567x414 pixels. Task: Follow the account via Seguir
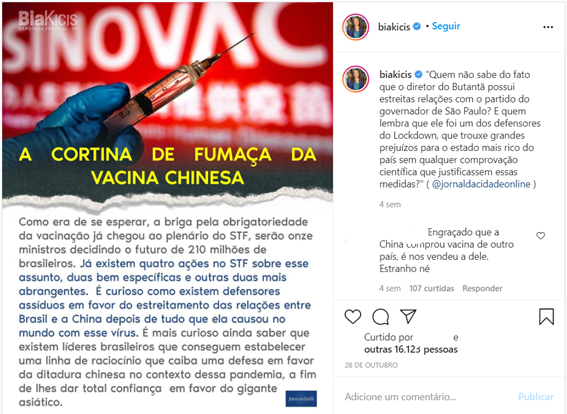tap(446, 26)
